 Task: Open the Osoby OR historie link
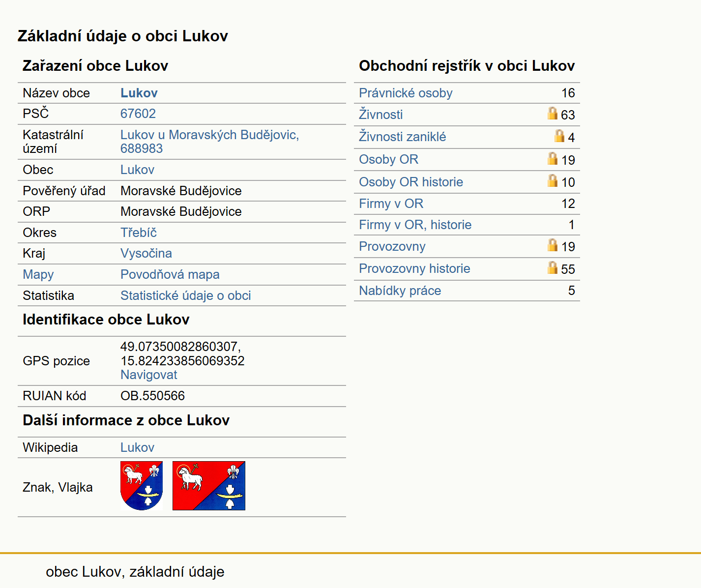tap(411, 182)
